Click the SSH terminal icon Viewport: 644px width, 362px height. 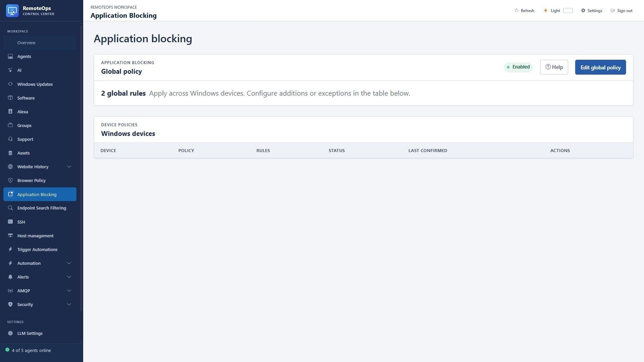click(x=10, y=222)
